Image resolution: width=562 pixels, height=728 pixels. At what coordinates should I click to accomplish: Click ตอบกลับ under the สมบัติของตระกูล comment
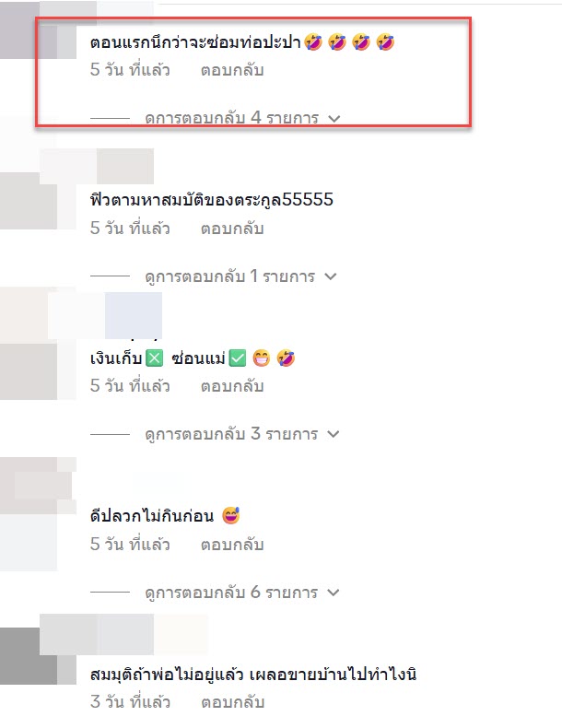[232, 229]
